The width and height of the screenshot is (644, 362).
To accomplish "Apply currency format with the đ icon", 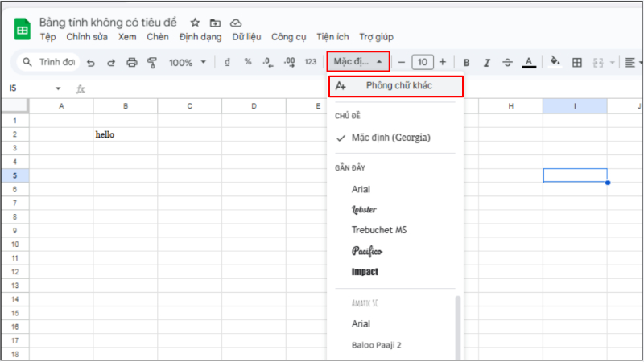I will (x=227, y=62).
